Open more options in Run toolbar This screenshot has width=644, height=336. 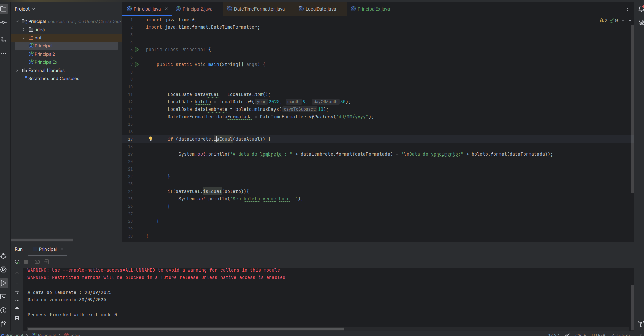click(55, 262)
